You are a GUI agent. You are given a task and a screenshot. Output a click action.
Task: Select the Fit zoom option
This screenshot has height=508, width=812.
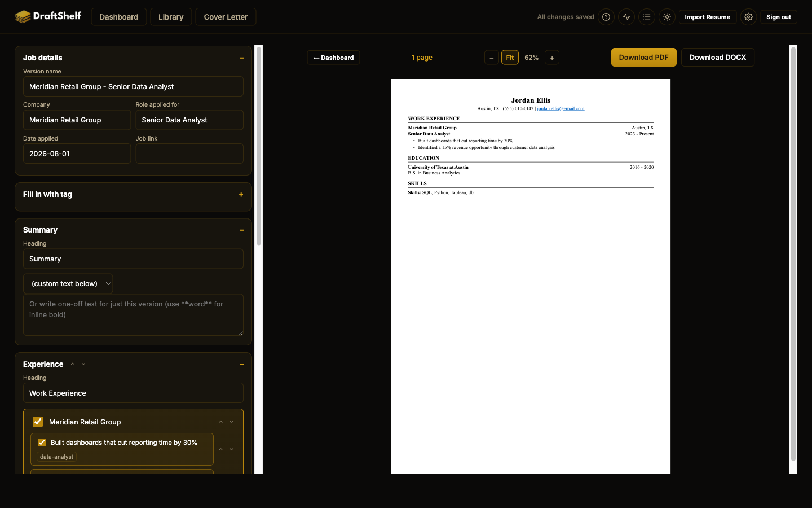point(510,58)
